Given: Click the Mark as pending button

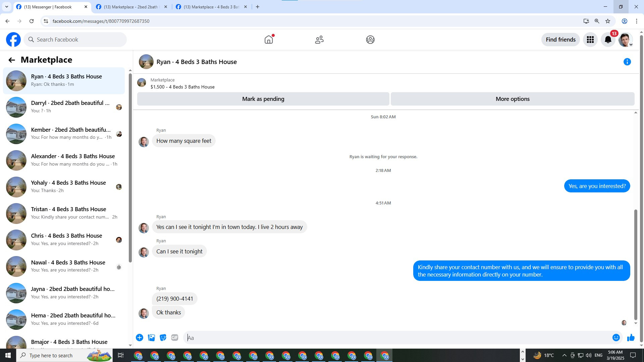Looking at the screenshot, I should [x=263, y=99].
